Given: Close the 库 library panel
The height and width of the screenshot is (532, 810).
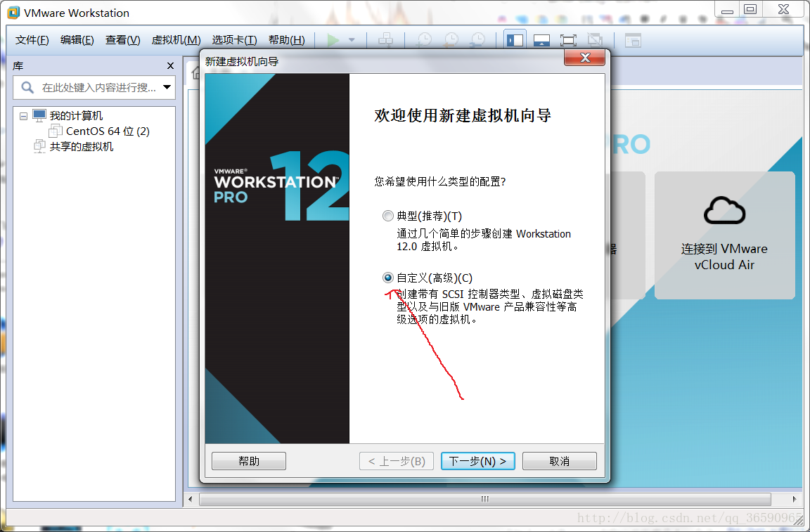Looking at the screenshot, I should [x=170, y=65].
